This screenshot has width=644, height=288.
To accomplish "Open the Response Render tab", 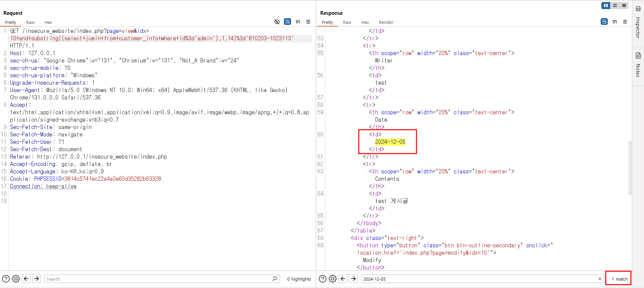I will point(386,22).
